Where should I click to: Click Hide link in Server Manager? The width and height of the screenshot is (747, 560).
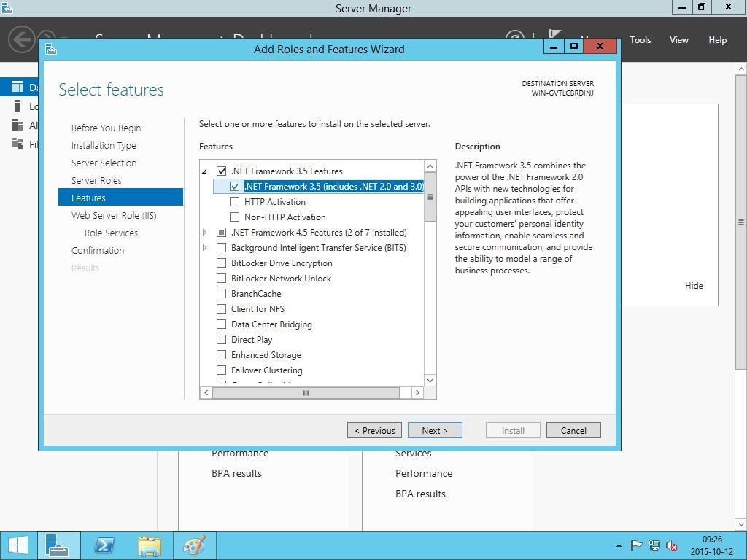tap(694, 286)
